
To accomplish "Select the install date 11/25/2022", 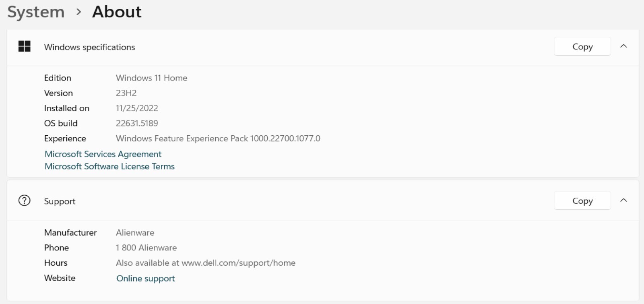I will 137,108.
